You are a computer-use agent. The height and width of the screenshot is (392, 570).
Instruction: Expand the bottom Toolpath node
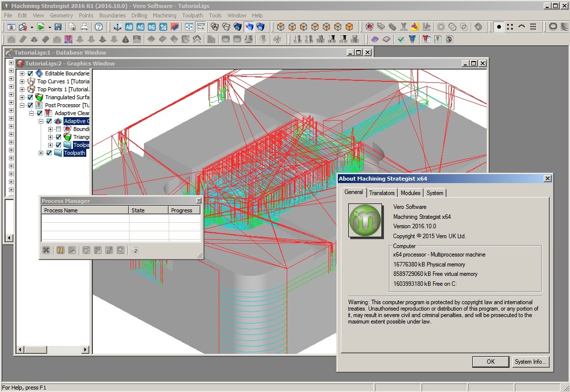41,153
